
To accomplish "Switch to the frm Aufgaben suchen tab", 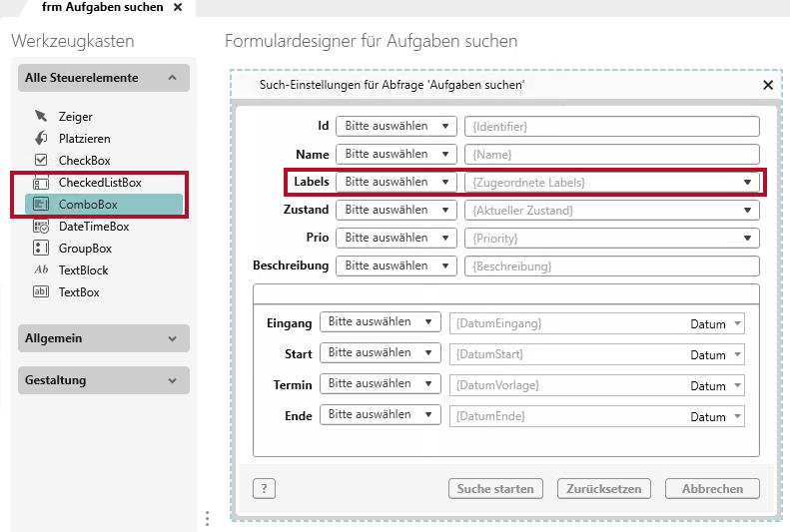I will click(x=102, y=8).
